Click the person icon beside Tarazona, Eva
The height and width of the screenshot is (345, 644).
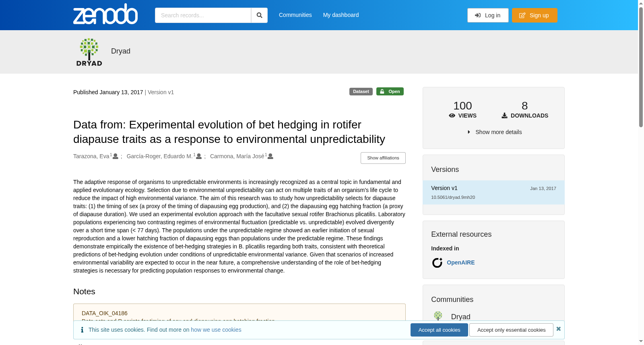coord(116,156)
